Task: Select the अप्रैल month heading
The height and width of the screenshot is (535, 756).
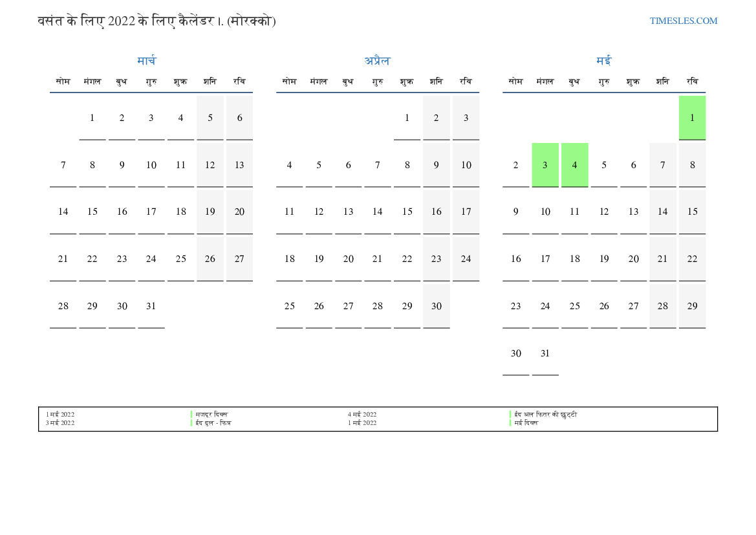Action: (x=377, y=61)
